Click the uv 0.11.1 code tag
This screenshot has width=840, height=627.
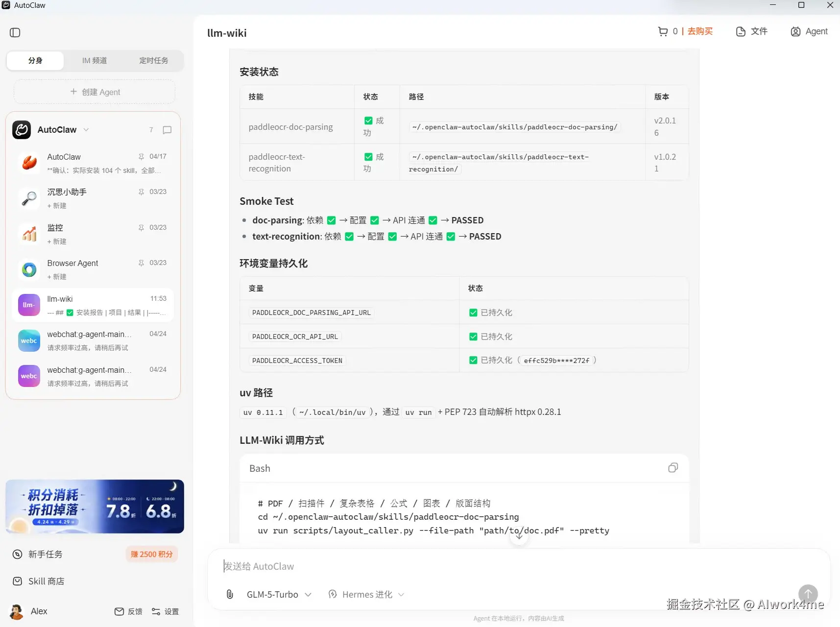tap(263, 412)
